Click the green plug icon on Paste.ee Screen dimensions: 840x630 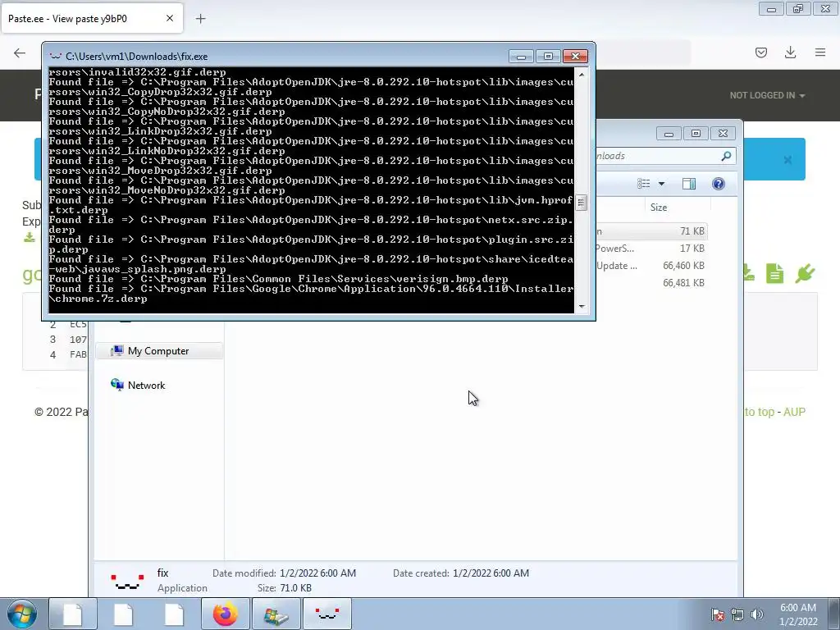click(805, 274)
